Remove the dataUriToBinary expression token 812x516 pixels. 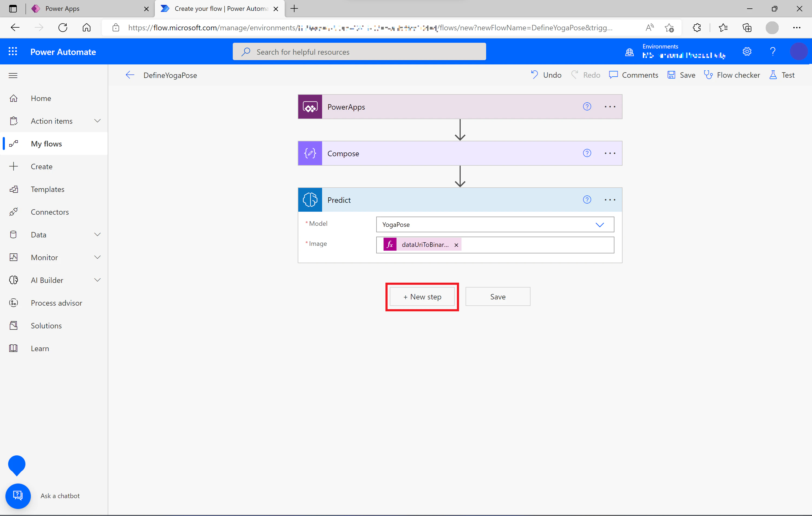456,245
